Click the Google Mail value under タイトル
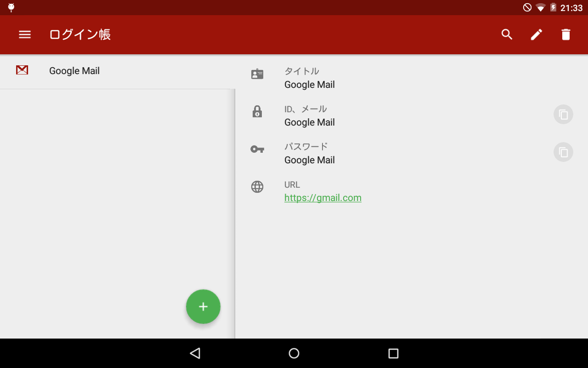This screenshot has height=368, width=588. pos(310,85)
